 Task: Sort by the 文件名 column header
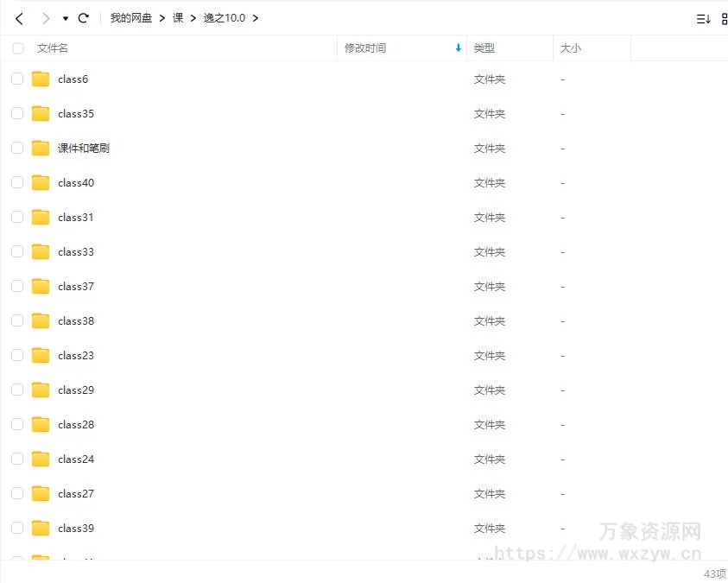coord(53,48)
